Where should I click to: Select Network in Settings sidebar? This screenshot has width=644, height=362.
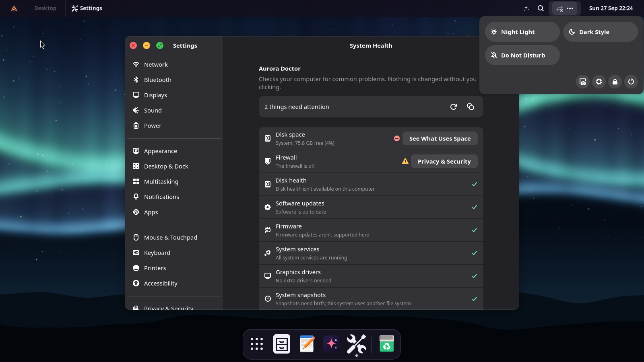pos(174,64)
